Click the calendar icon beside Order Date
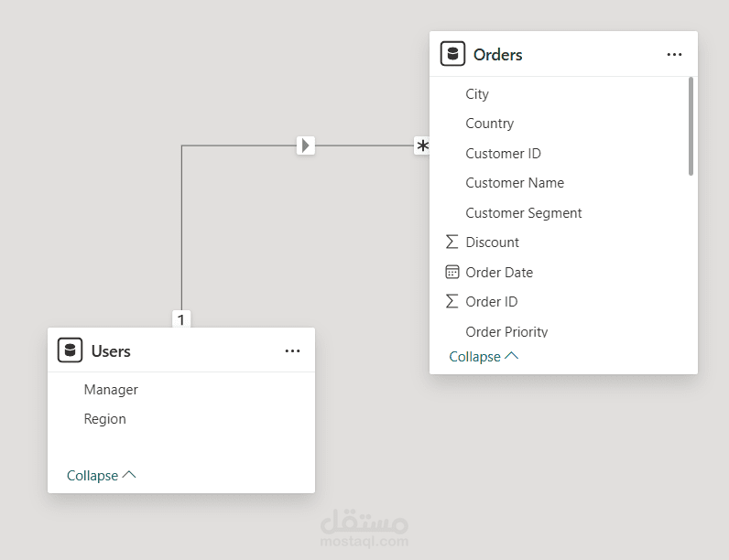Screen dimensions: 729x560 pos(452,272)
